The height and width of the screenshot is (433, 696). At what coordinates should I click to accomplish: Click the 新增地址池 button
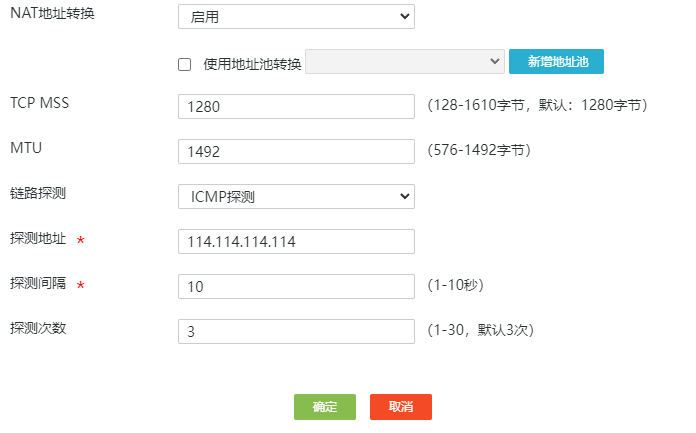[x=556, y=62]
